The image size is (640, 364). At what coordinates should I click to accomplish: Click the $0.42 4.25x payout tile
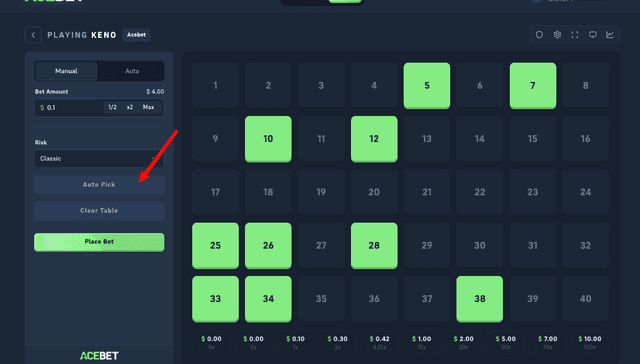379,342
